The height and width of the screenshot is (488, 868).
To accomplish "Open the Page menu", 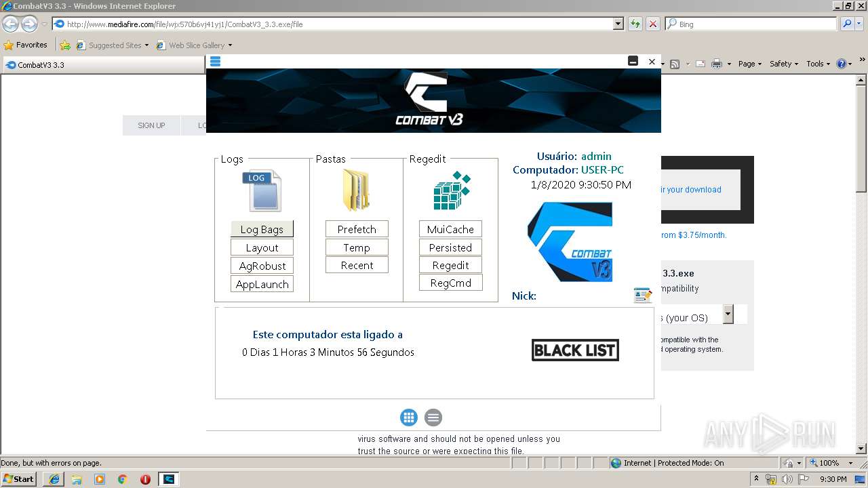I will pyautogui.click(x=749, y=64).
